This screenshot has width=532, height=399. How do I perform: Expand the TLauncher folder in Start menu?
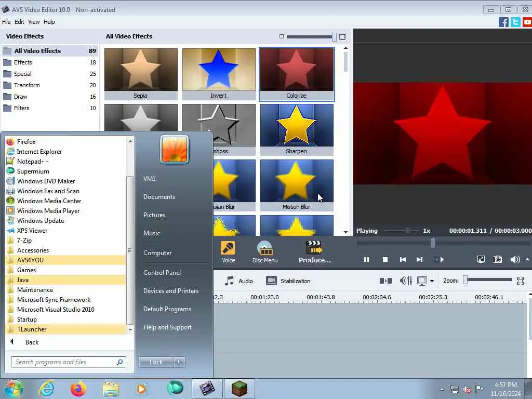click(65, 329)
